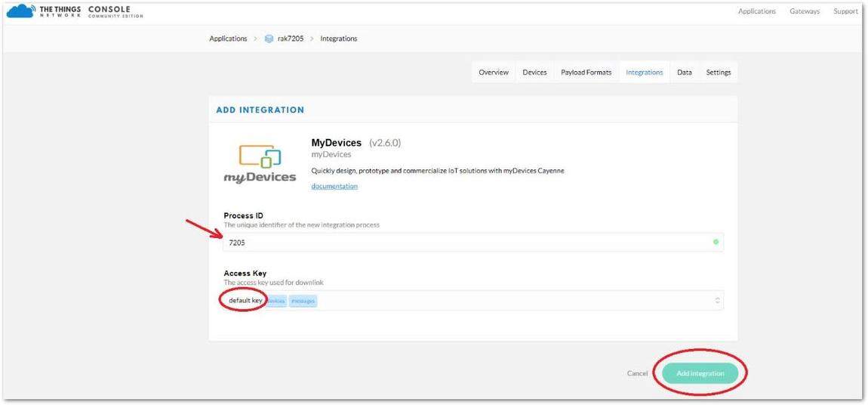Select the Integrations tab
The height and width of the screenshot is (405, 868).
pyautogui.click(x=644, y=72)
